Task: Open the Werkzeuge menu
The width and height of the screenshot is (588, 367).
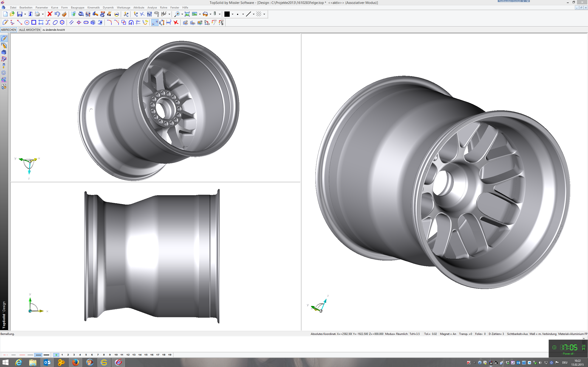Action: pyautogui.click(x=123, y=8)
